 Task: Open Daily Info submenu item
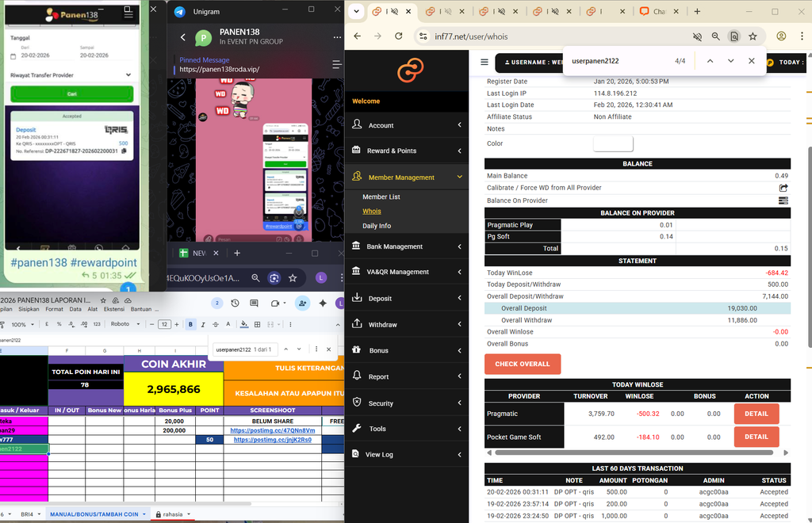tap(377, 226)
